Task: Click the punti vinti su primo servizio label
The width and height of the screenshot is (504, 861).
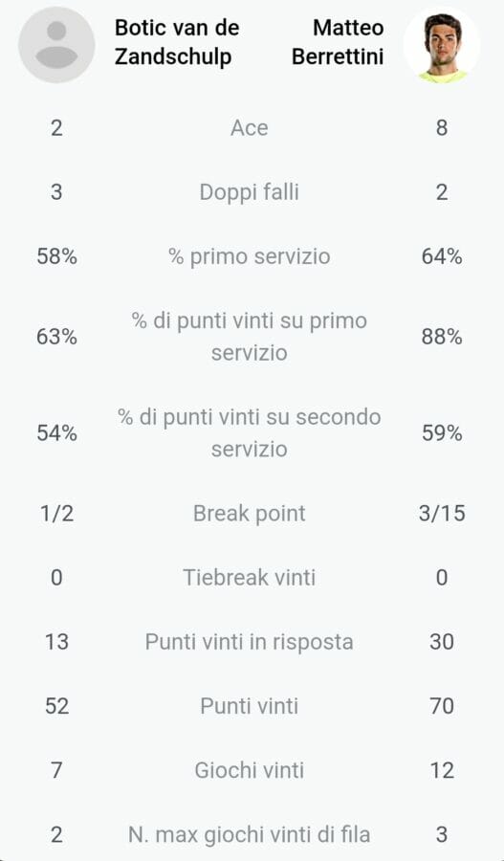Action: click(250, 336)
